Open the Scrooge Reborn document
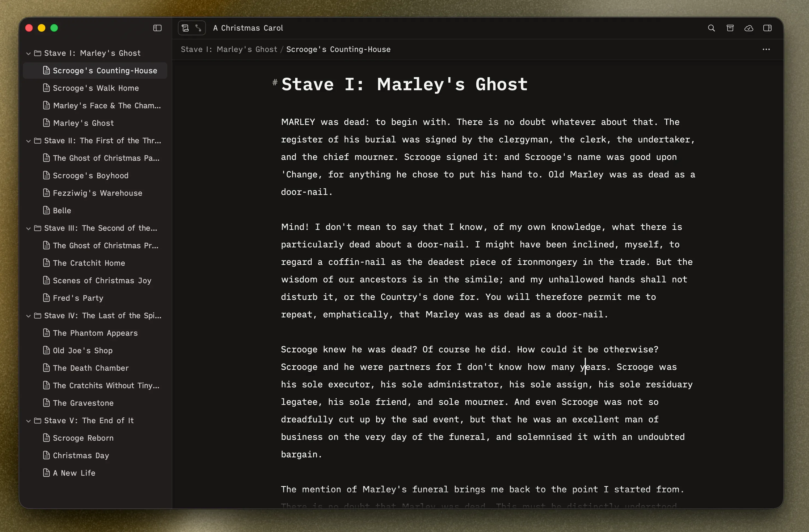This screenshot has height=532, width=809. pos(95,438)
